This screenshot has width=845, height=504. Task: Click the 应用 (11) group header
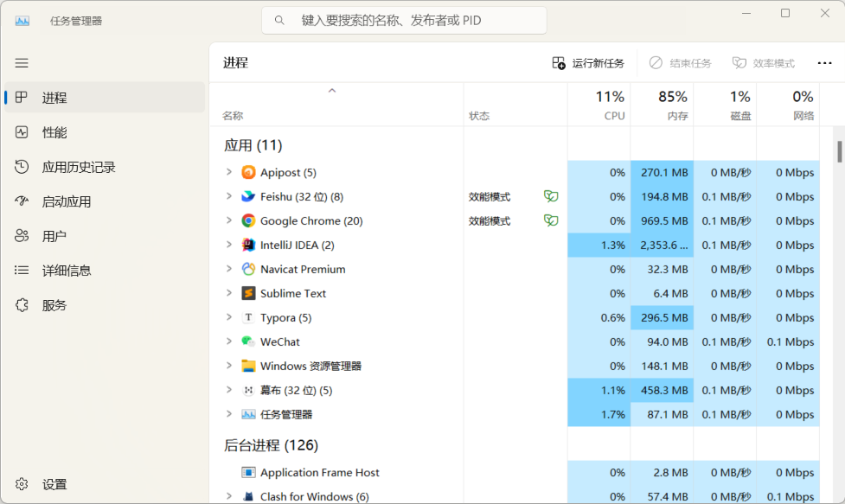[x=253, y=145]
